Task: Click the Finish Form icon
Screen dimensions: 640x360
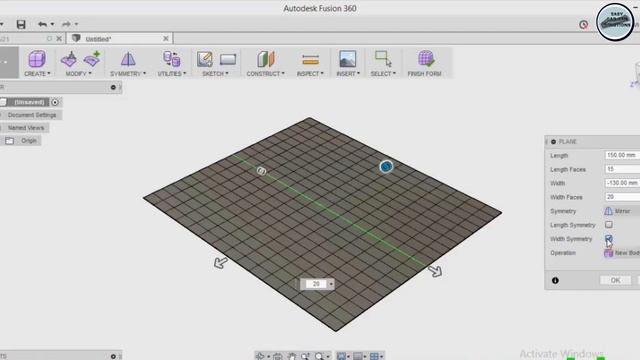Action: [x=425, y=59]
